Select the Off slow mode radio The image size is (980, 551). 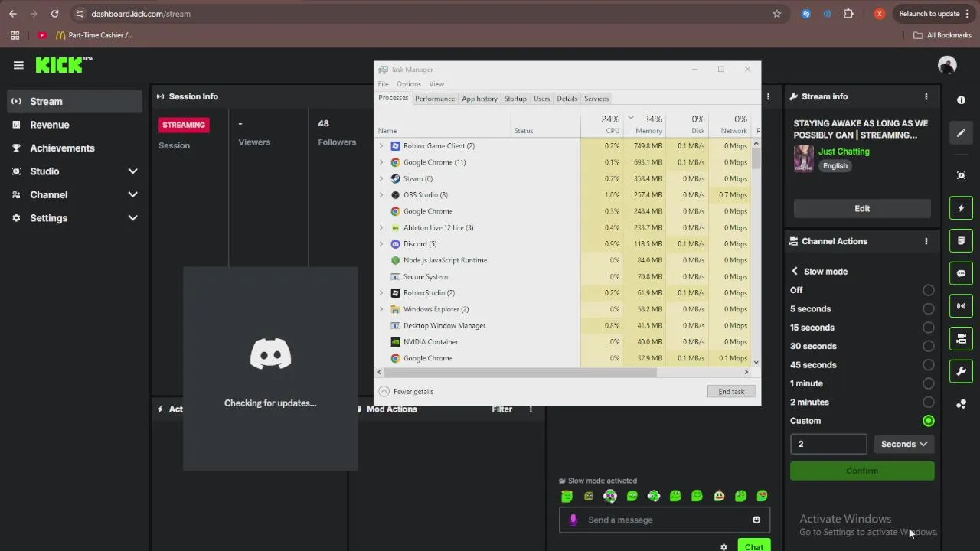[x=929, y=290]
